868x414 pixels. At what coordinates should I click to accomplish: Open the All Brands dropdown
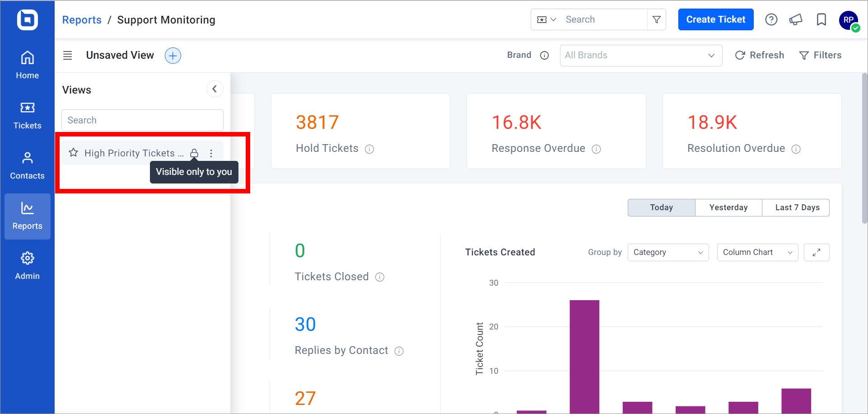coord(641,55)
